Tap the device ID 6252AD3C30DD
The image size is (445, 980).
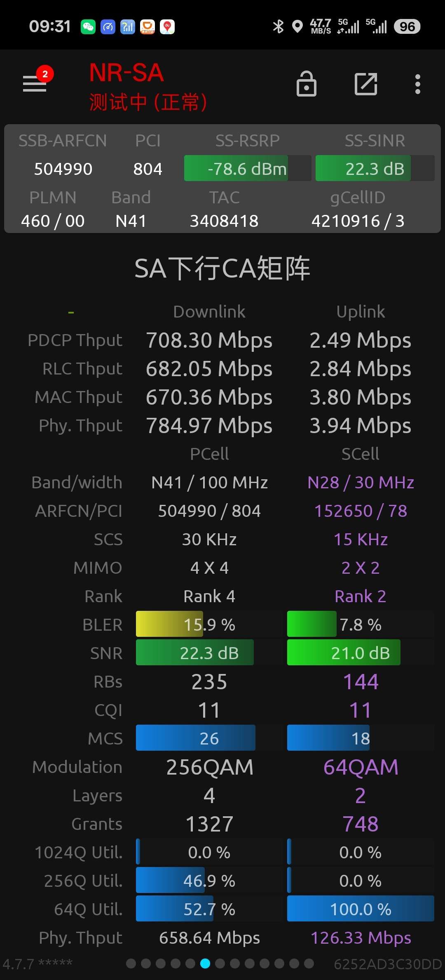(388, 964)
